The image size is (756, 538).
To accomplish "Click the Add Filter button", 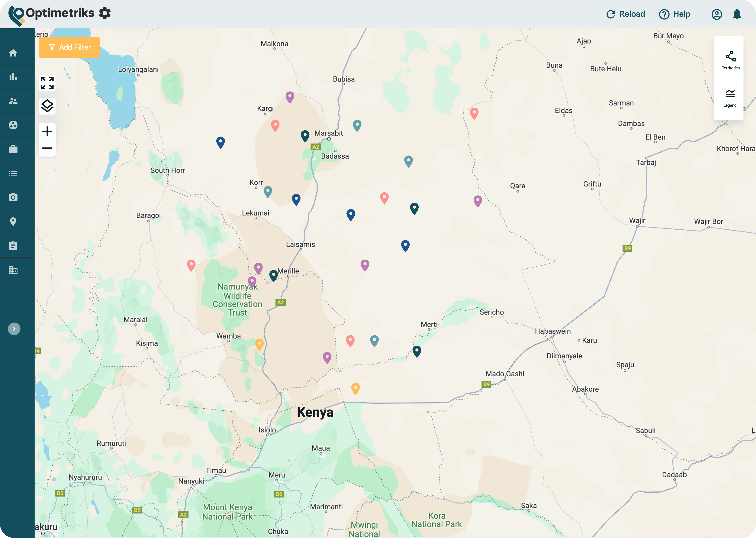I will 69,47.
